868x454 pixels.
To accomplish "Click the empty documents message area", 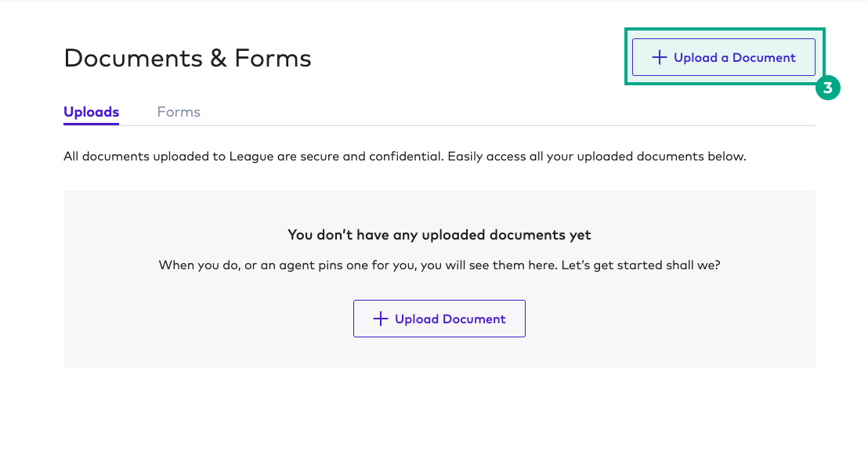I will [x=439, y=279].
